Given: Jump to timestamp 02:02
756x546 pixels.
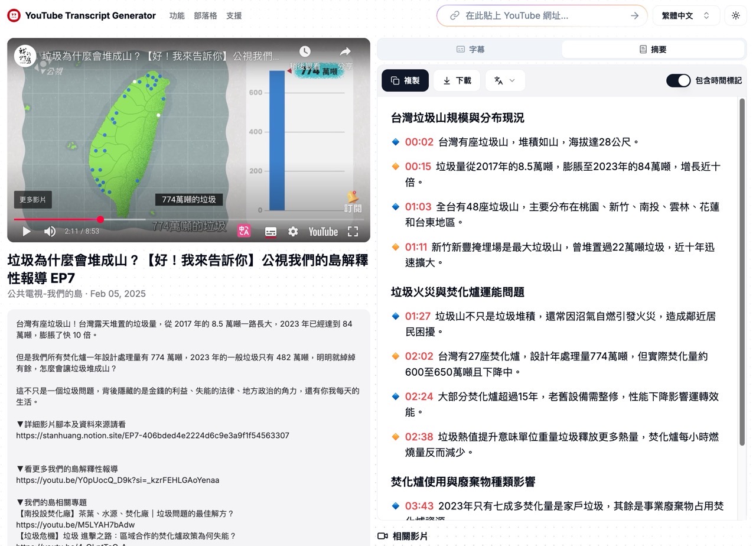Looking at the screenshot, I should pos(419,356).
